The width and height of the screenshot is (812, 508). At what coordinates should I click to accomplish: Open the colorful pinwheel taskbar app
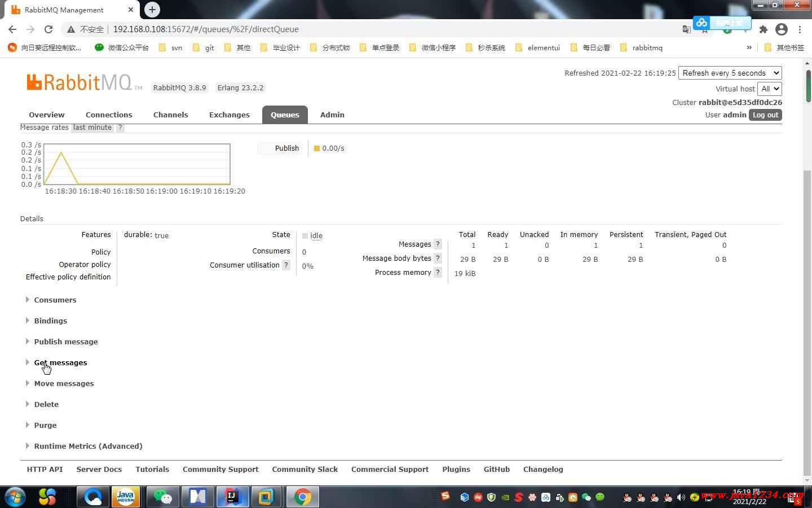pyautogui.click(x=47, y=497)
